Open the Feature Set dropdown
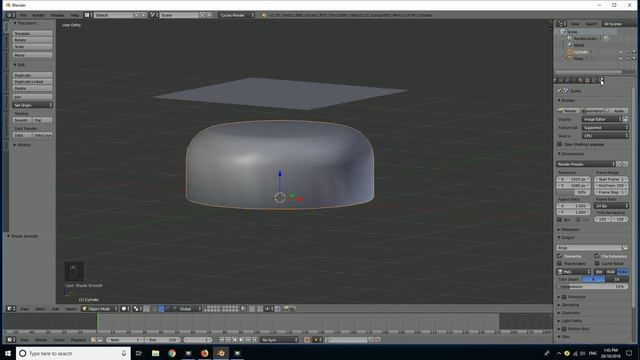This screenshot has height=360, width=640. pyautogui.click(x=605, y=127)
